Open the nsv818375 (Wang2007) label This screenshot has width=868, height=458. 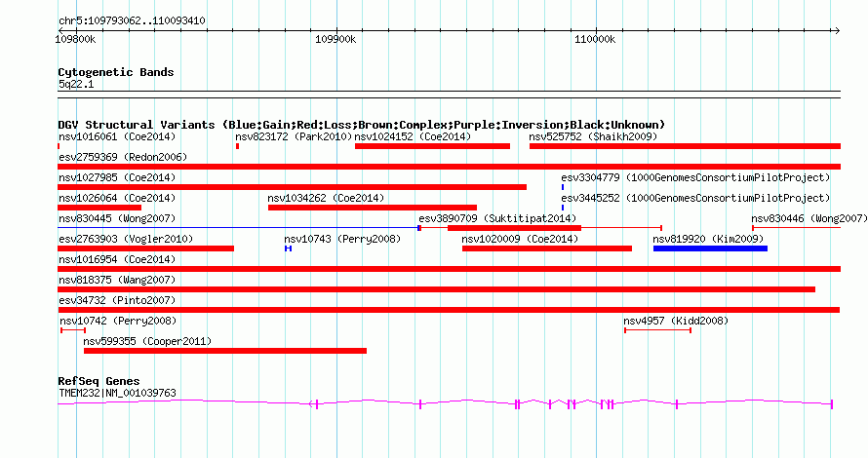coord(117,280)
